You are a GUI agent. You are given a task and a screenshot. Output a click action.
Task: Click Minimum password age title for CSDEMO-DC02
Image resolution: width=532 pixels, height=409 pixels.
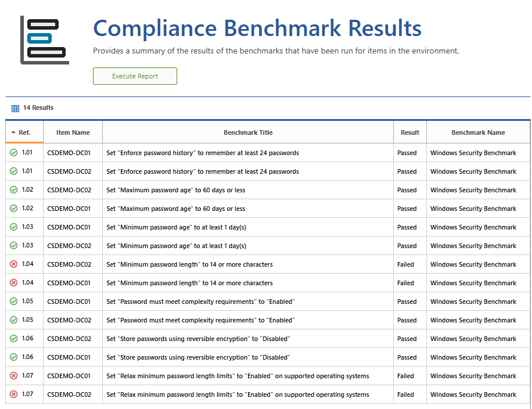[176, 246]
